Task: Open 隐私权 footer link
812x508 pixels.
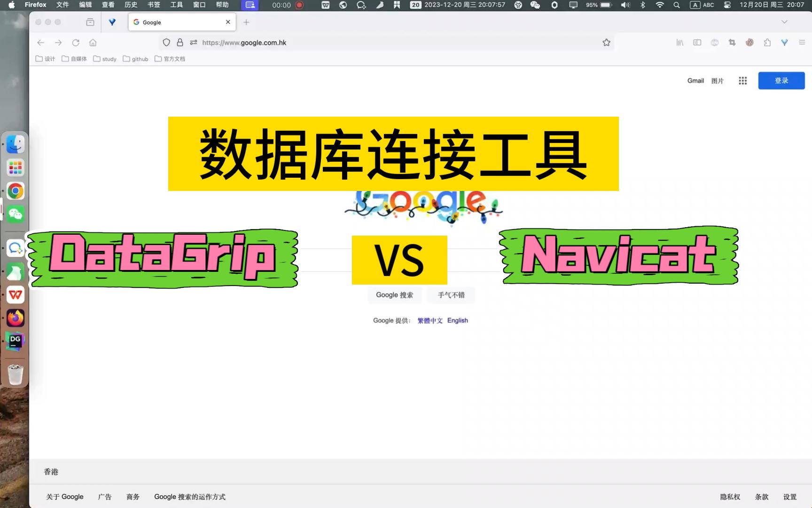Action: (730, 497)
